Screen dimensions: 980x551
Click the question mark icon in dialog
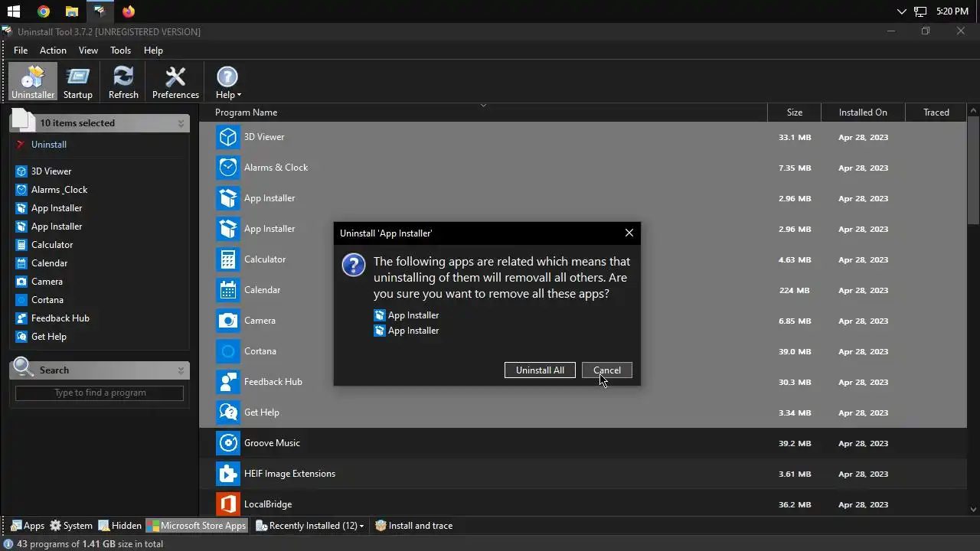353,265
